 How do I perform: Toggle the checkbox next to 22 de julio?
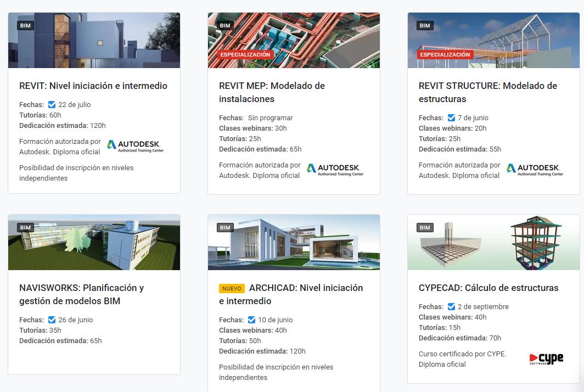(52, 105)
